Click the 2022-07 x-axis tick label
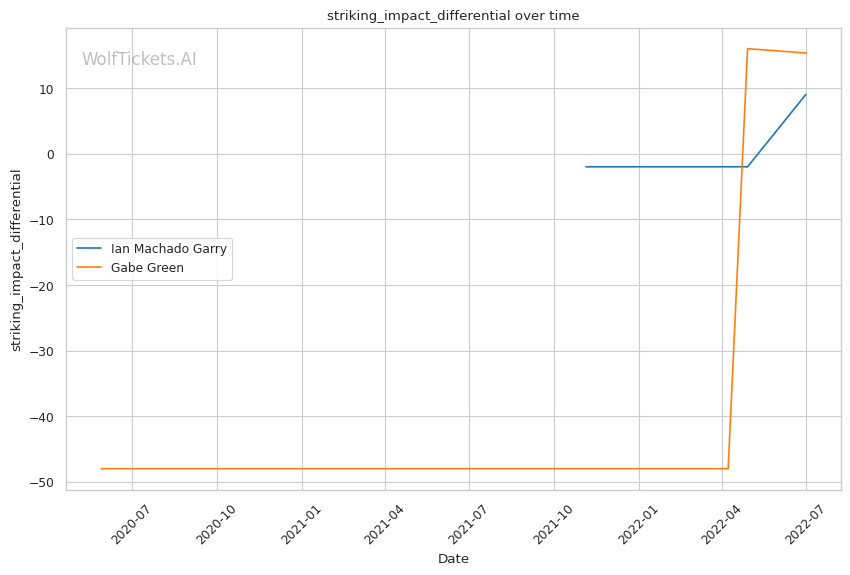 (x=805, y=523)
